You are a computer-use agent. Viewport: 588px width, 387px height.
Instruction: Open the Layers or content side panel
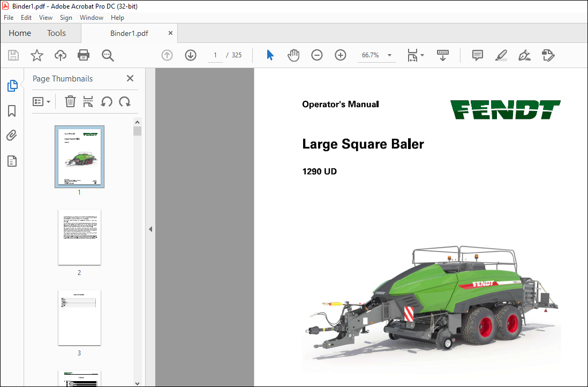12,161
